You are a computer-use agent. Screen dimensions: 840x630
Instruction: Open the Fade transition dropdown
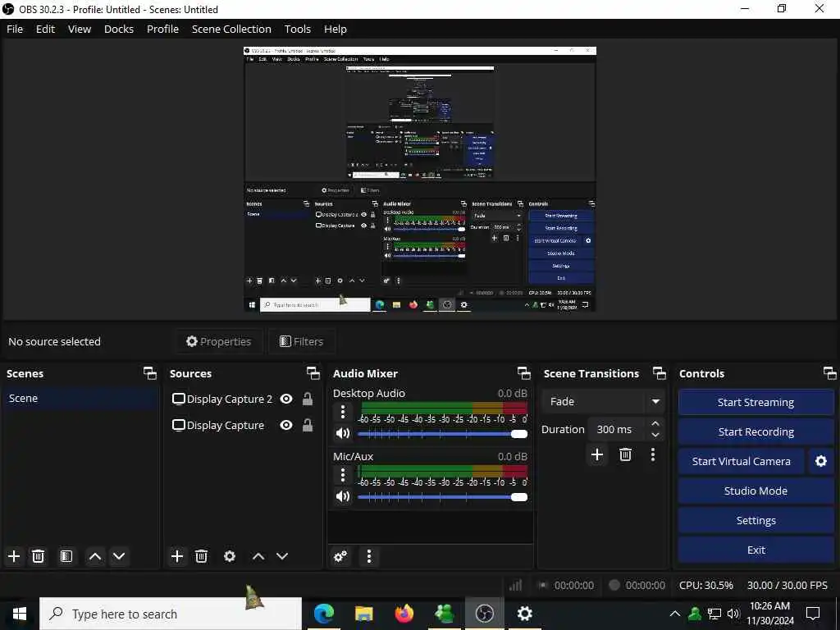click(605, 401)
